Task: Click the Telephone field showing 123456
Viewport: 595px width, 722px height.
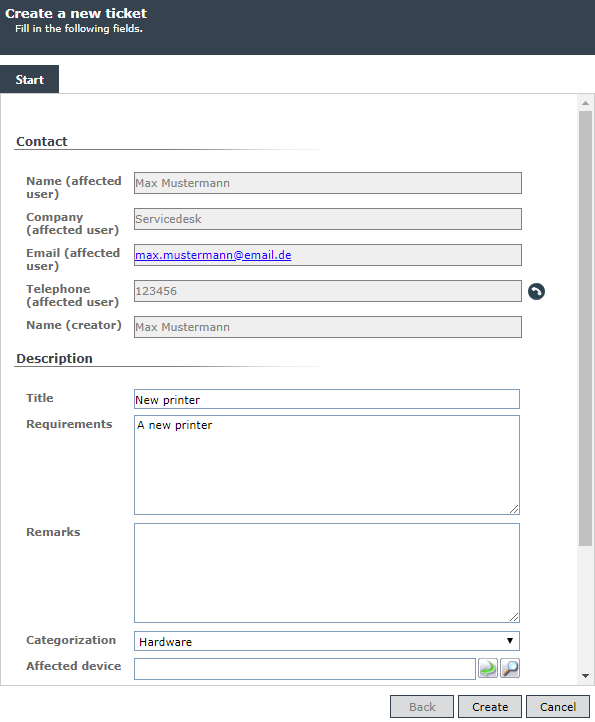Action: click(328, 291)
